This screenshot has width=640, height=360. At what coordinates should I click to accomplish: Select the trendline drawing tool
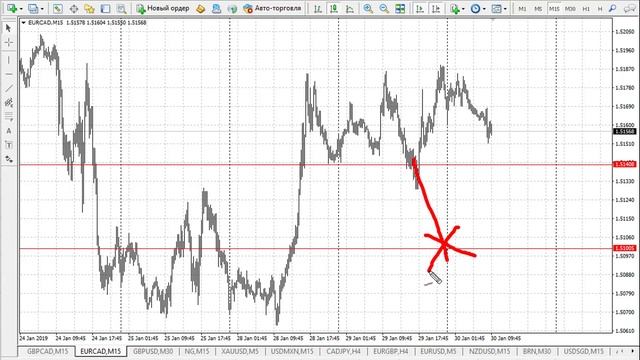point(9,88)
